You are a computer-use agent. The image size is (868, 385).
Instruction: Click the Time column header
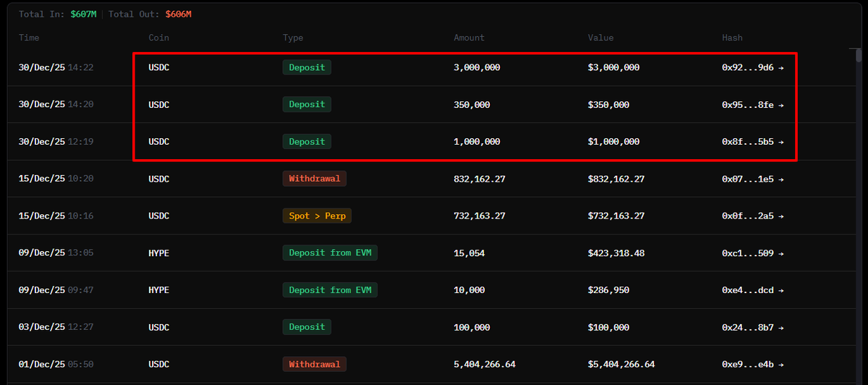tap(29, 38)
